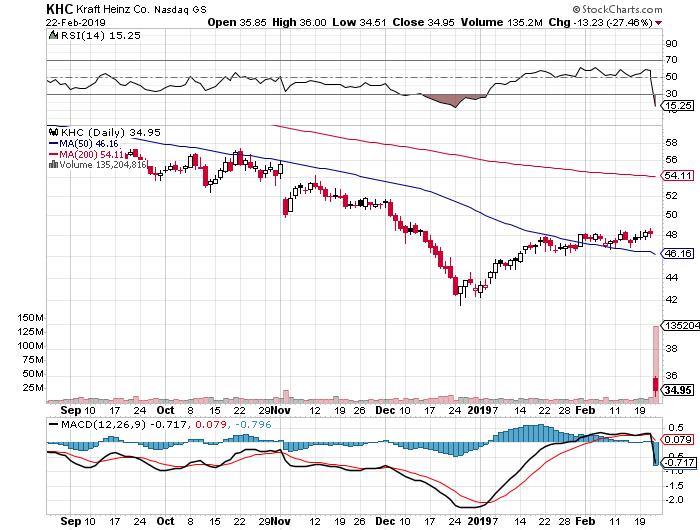Click the 70 level on RSI axis

(x=671, y=60)
